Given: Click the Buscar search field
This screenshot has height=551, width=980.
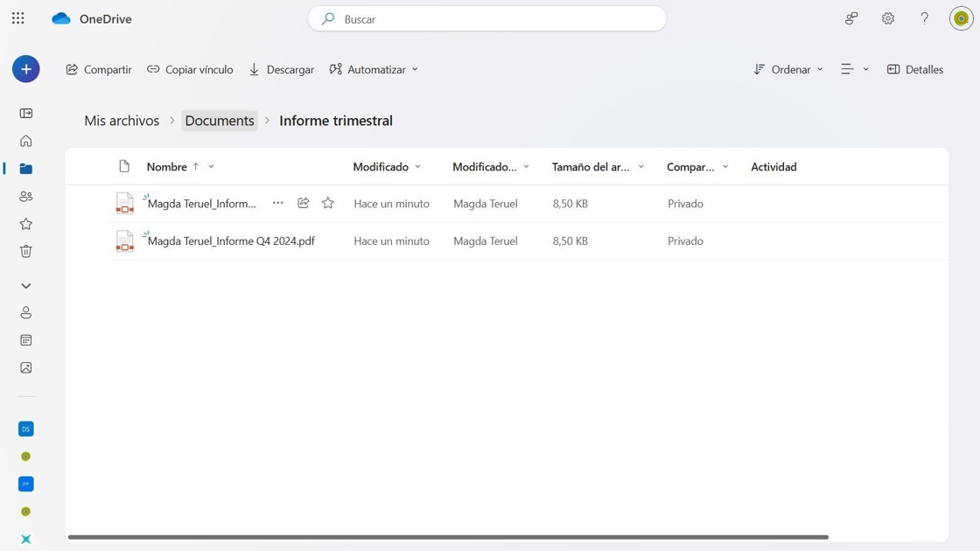Looking at the screenshot, I should click(x=486, y=18).
